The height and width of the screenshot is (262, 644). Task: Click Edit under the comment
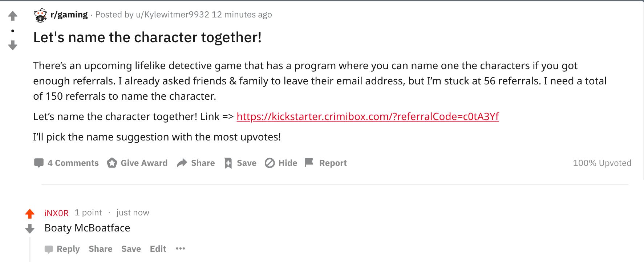click(x=158, y=249)
